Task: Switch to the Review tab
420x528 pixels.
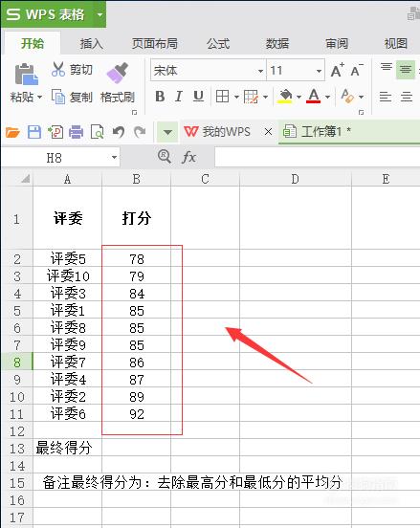Action: coord(337,43)
